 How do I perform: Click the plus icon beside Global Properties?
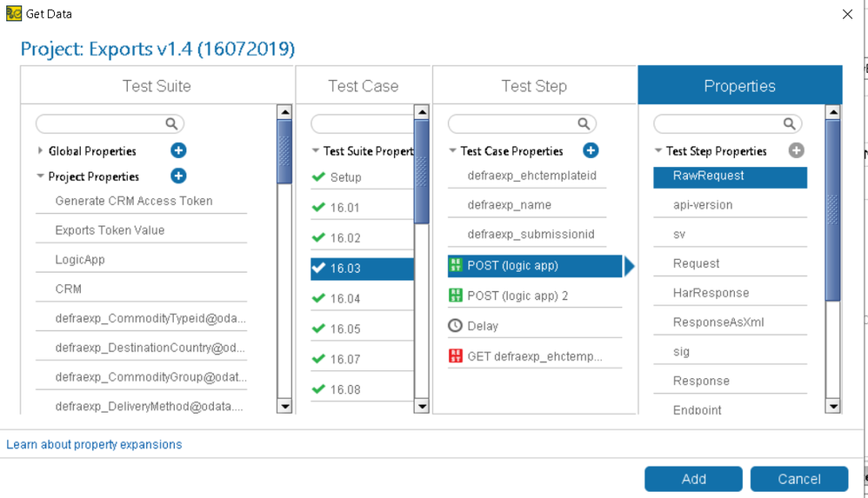click(178, 150)
